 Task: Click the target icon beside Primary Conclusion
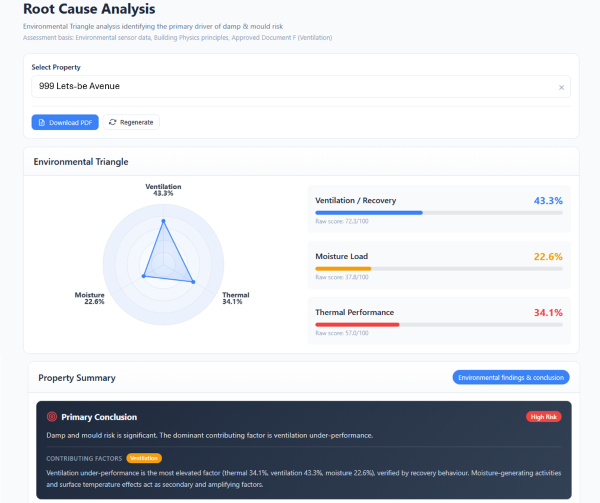(x=52, y=417)
